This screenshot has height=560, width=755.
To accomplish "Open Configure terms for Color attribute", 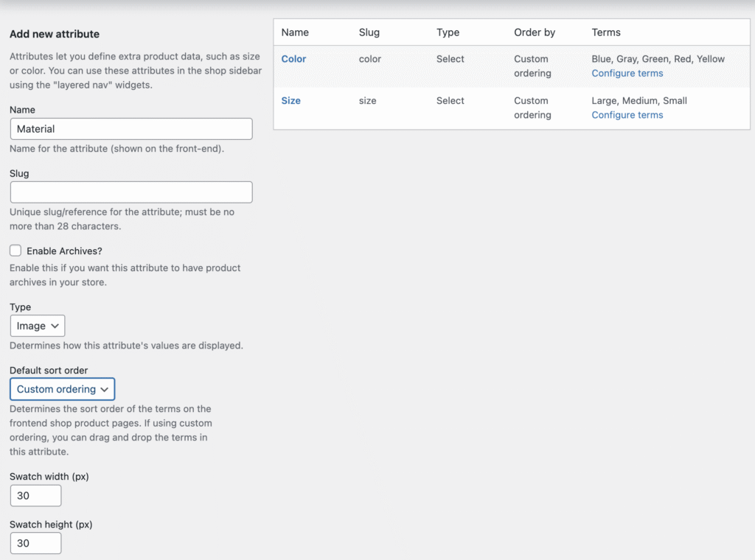I will (627, 73).
